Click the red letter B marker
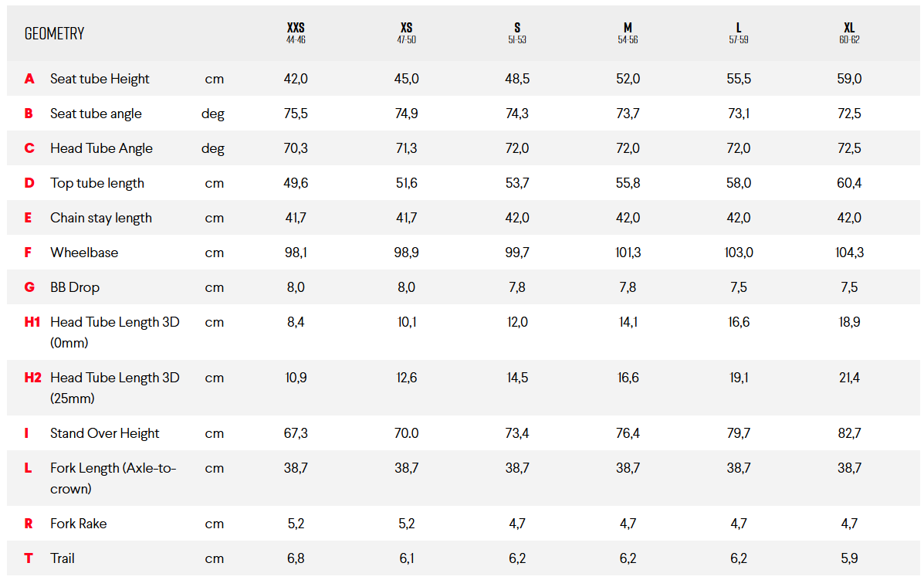Screen dimensions: 924x580 pos(29,114)
